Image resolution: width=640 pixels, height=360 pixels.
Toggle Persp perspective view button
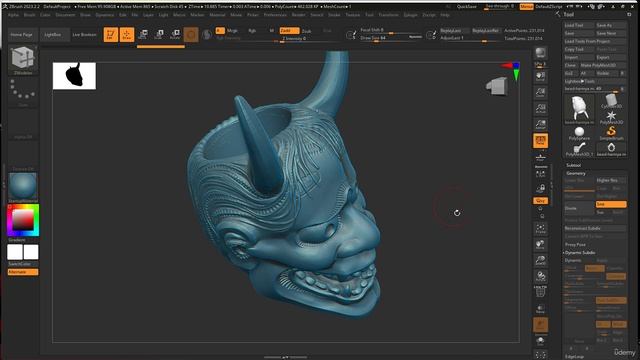pyautogui.click(x=541, y=141)
